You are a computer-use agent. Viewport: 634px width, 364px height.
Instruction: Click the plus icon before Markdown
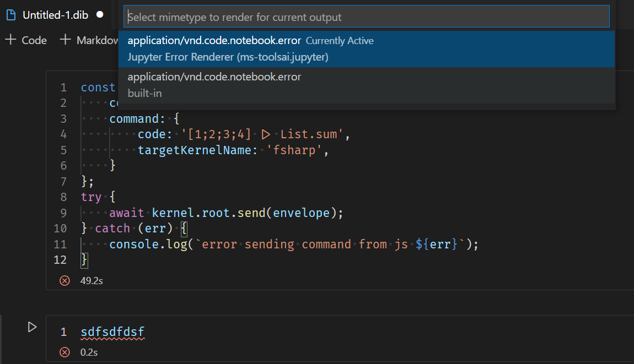pyautogui.click(x=65, y=39)
